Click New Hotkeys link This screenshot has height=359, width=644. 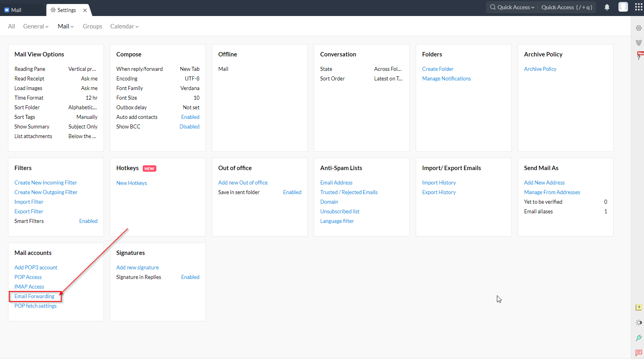pyautogui.click(x=132, y=183)
